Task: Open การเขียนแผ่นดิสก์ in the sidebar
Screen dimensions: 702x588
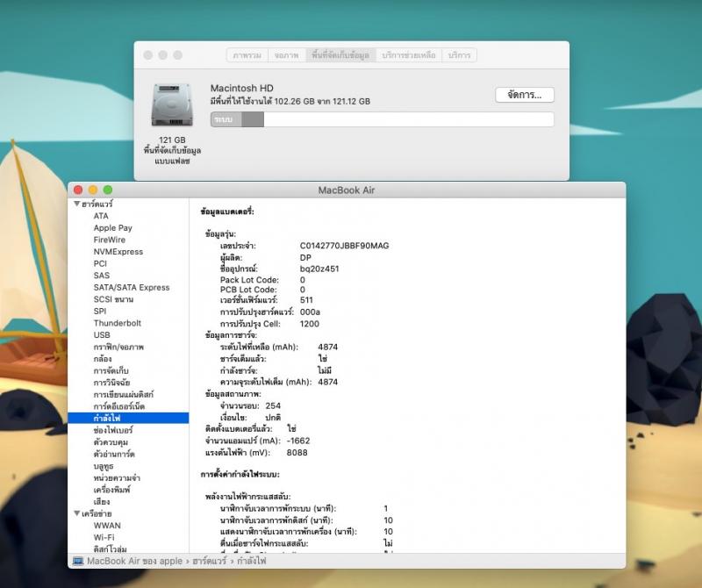Action: [x=124, y=395]
